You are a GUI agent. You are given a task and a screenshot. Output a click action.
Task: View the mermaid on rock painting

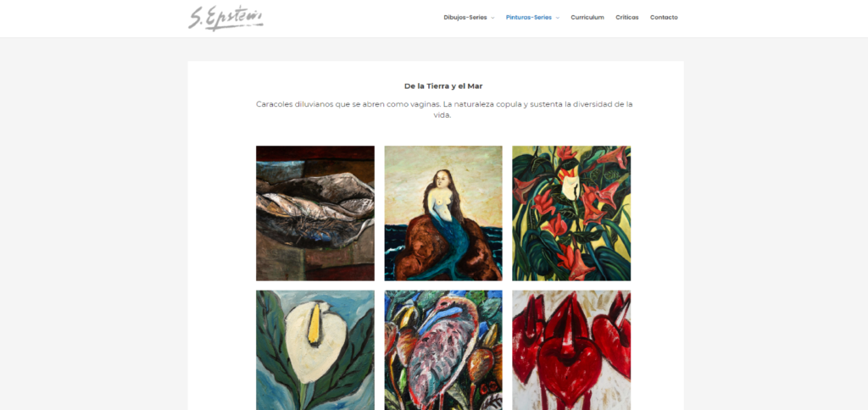(443, 213)
